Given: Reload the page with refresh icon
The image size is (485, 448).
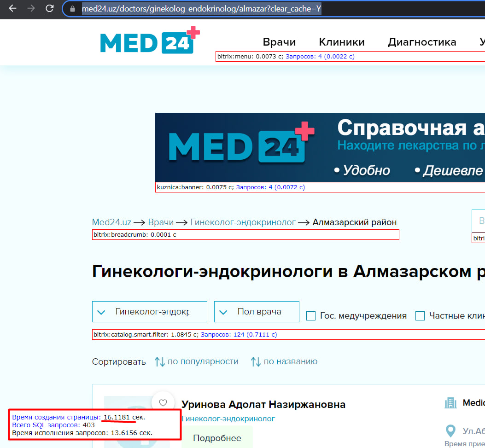Looking at the screenshot, I should pyautogui.click(x=49, y=8).
